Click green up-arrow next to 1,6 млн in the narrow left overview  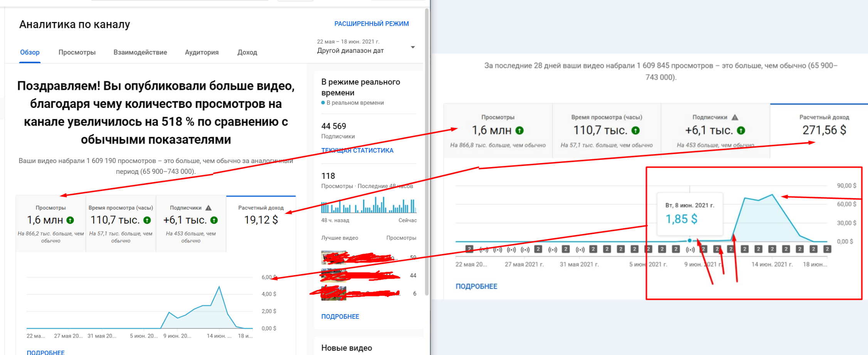(70, 220)
